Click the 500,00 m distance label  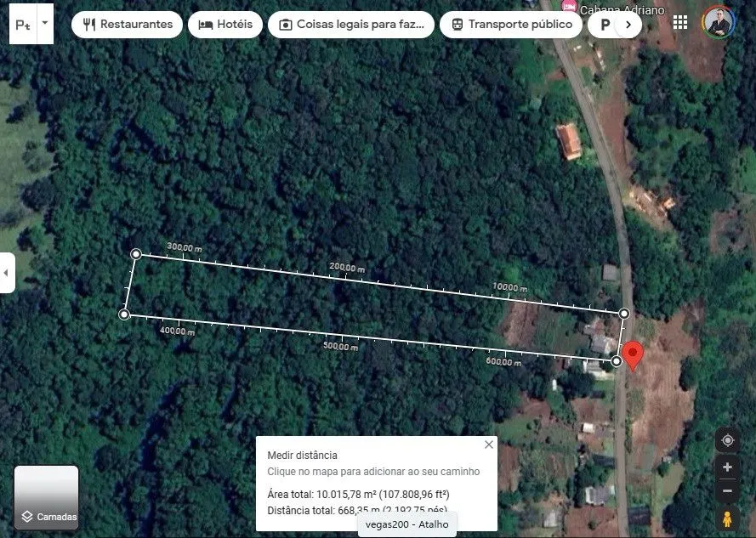(x=340, y=346)
